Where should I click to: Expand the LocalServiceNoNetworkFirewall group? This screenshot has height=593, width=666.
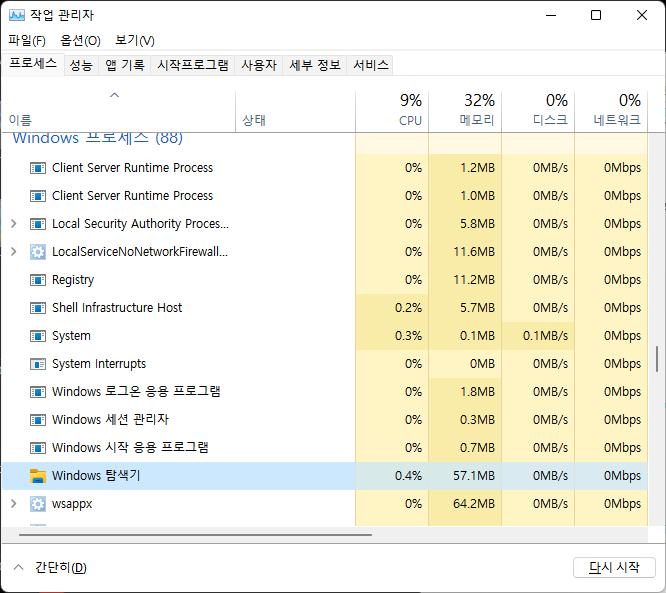(14, 251)
